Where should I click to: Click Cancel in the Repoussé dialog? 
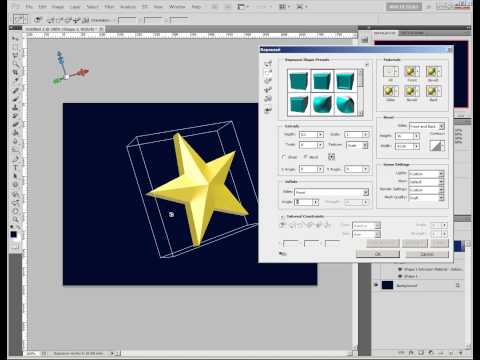(x=427, y=254)
